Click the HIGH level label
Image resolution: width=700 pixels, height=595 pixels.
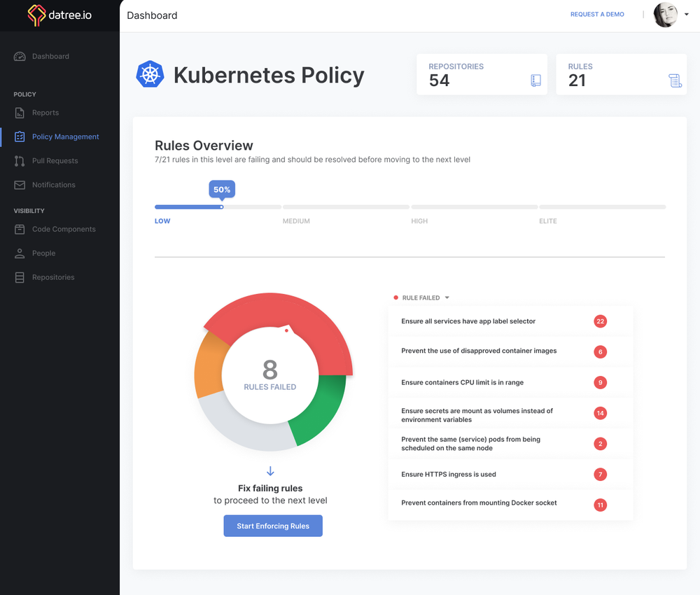419,221
